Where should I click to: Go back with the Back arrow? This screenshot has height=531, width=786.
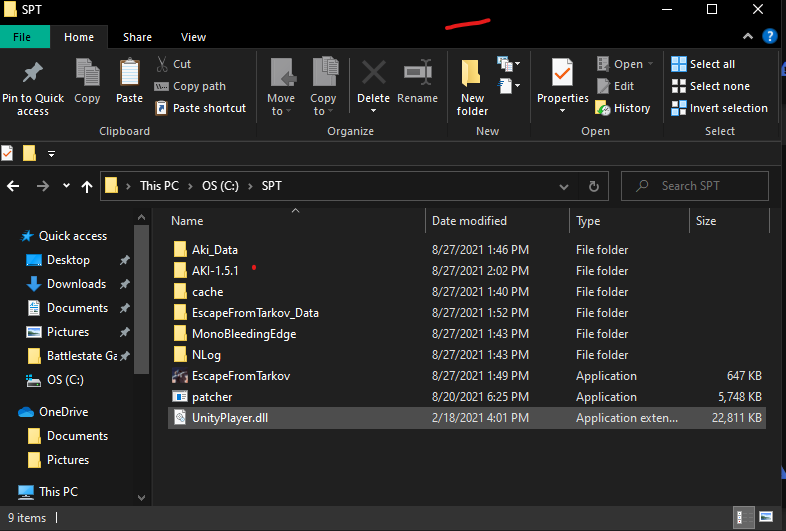[13, 186]
